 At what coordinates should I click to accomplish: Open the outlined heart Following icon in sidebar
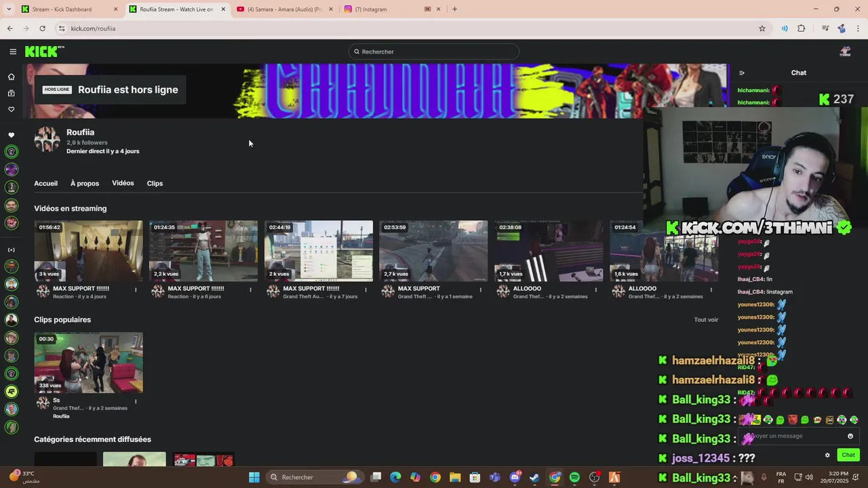[x=12, y=109]
